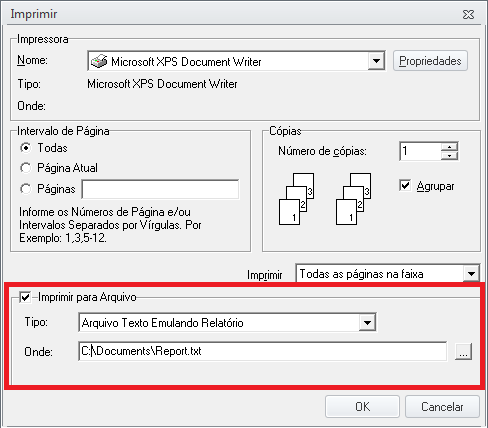Increase number of copies with up arrow
Screen dimensions: 488x428
coord(450,147)
